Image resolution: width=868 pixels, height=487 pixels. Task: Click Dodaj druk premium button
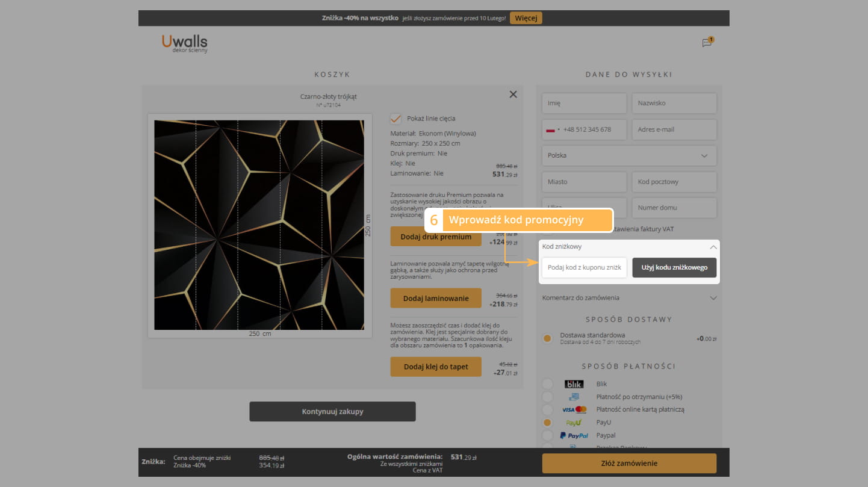tap(436, 237)
